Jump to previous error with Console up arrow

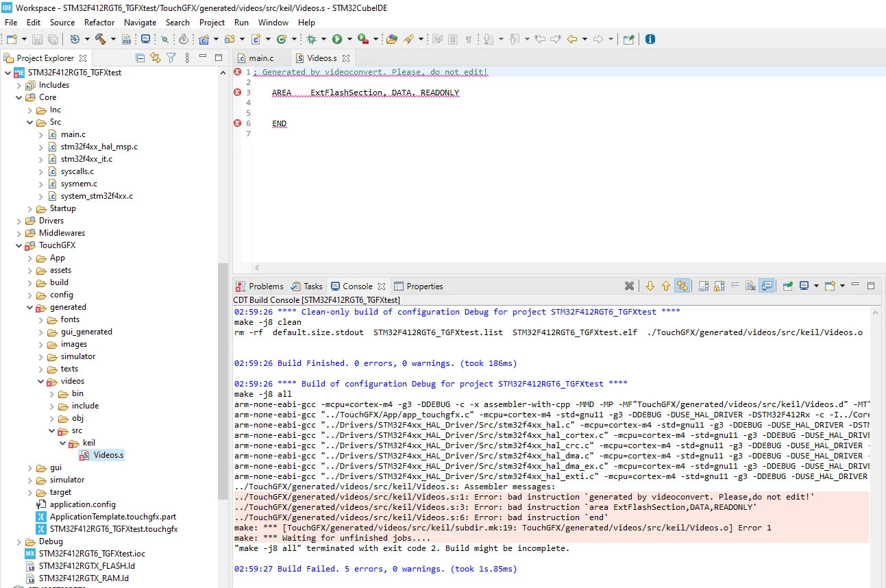pyautogui.click(x=666, y=286)
